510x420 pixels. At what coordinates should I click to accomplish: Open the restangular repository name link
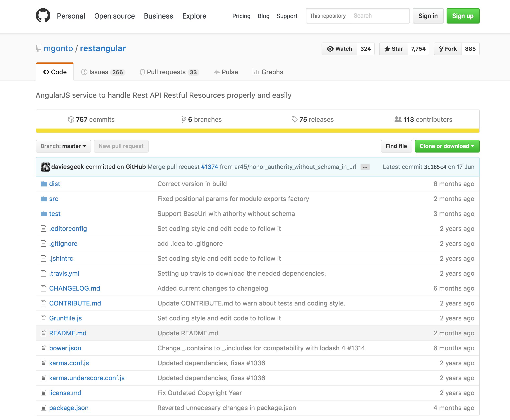tap(103, 48)
